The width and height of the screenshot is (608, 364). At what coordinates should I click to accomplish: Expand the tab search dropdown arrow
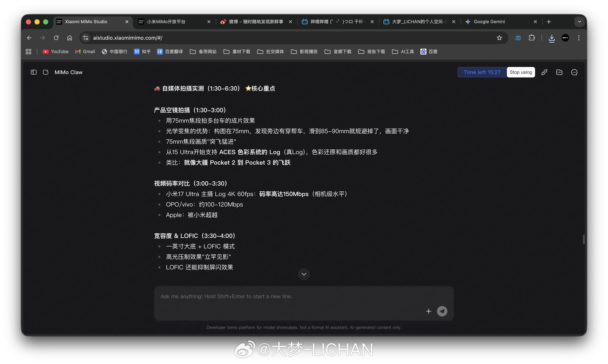click(x=579, y=22)
